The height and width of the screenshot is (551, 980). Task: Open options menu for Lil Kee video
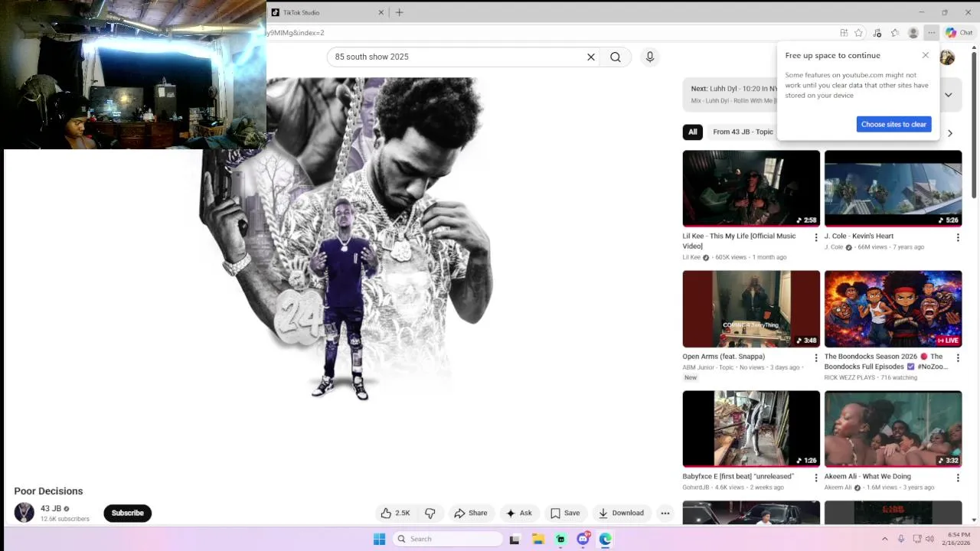(x=815, y=237)
